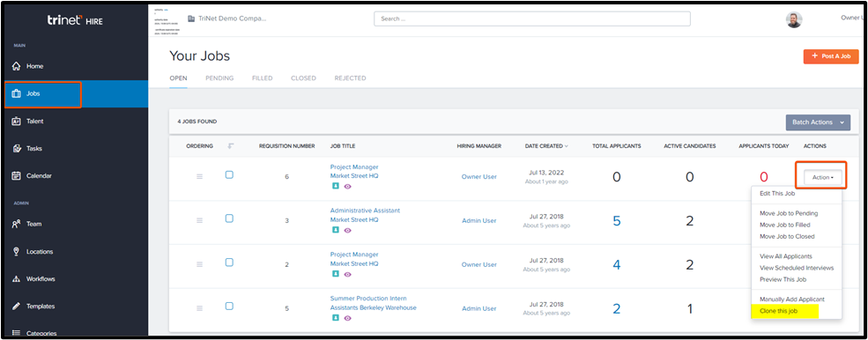Screen dimensions: 868x340
Task: Click inside the Search field
Action: point(532,18)
